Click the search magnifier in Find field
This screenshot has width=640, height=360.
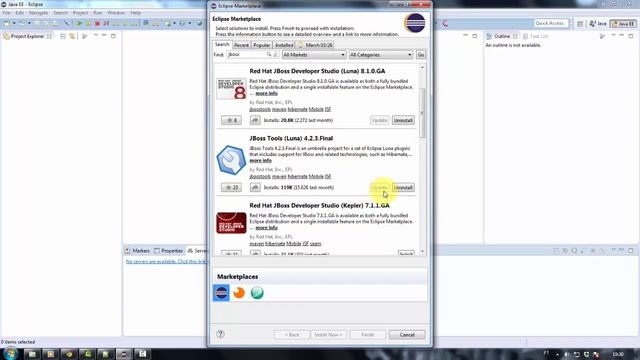(x=269, y=54)
